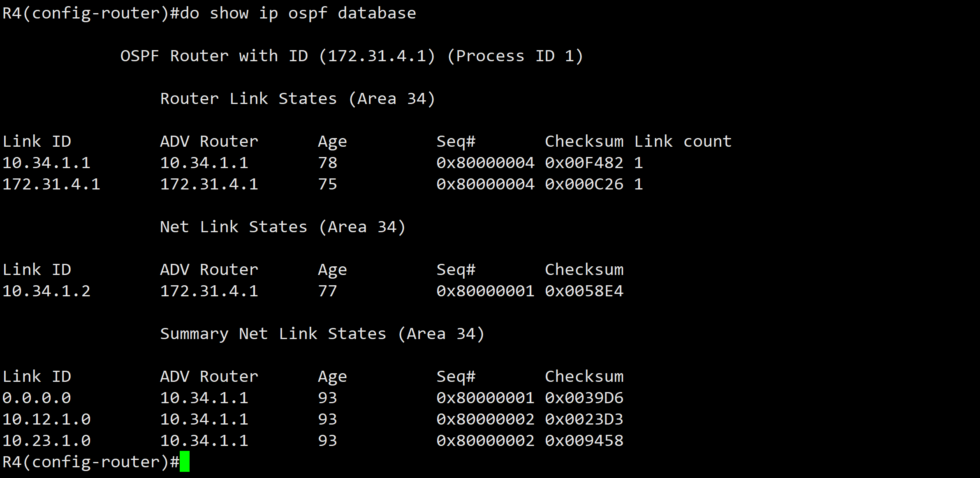Viewport: 980px width, 478px height.
Task: Click sequence number 0x80000001 for 0.0.0.0
Action: [485, 398]
